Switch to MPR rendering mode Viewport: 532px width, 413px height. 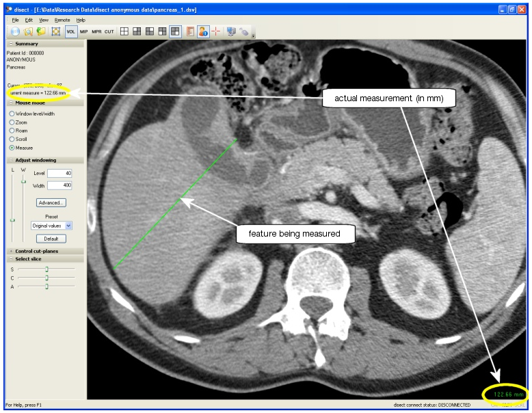tap(96, 31)
